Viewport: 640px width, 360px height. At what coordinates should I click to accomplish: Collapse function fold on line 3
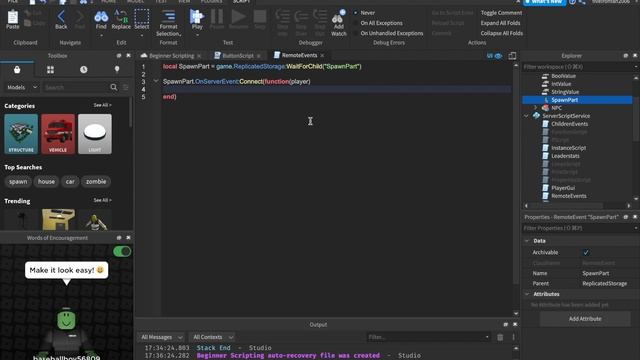[x=156, y=81]
